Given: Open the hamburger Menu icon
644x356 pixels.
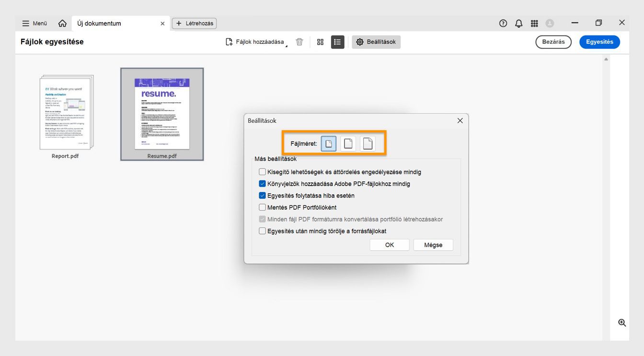Looking at the screenshot, I should click(x=26, y=23).
